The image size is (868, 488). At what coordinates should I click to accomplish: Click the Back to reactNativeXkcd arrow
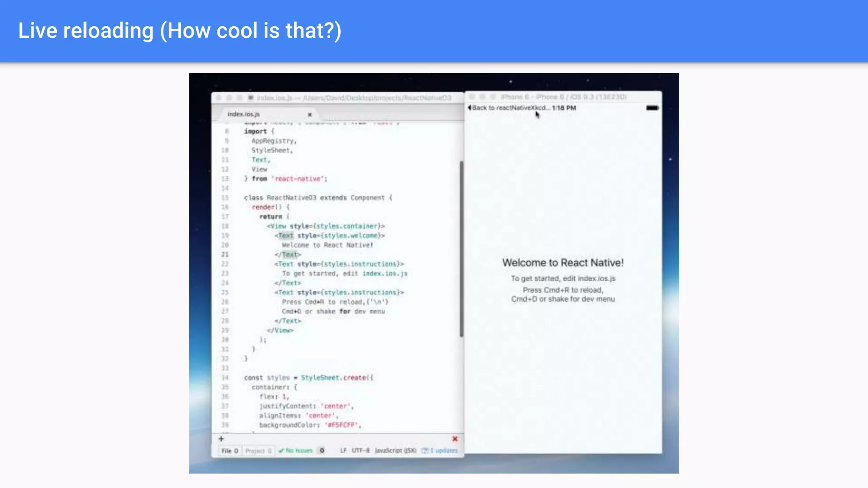[x=470, y=108]
